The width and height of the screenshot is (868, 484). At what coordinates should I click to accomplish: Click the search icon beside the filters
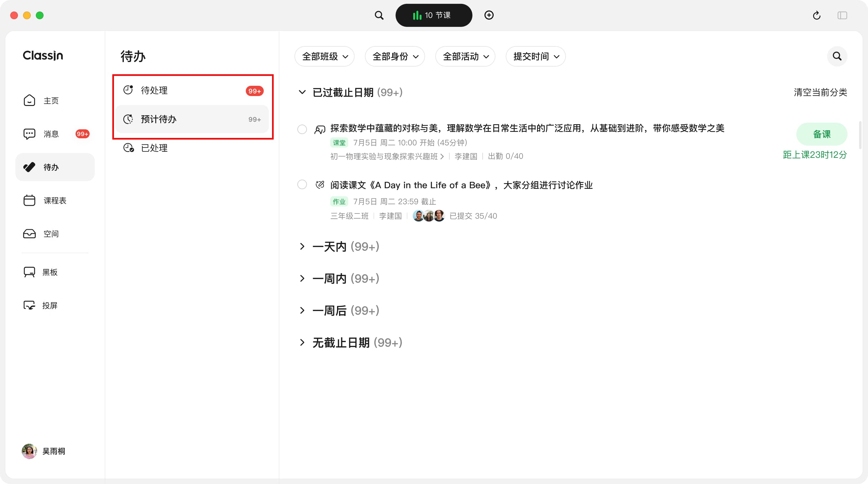tap(837, 56)
